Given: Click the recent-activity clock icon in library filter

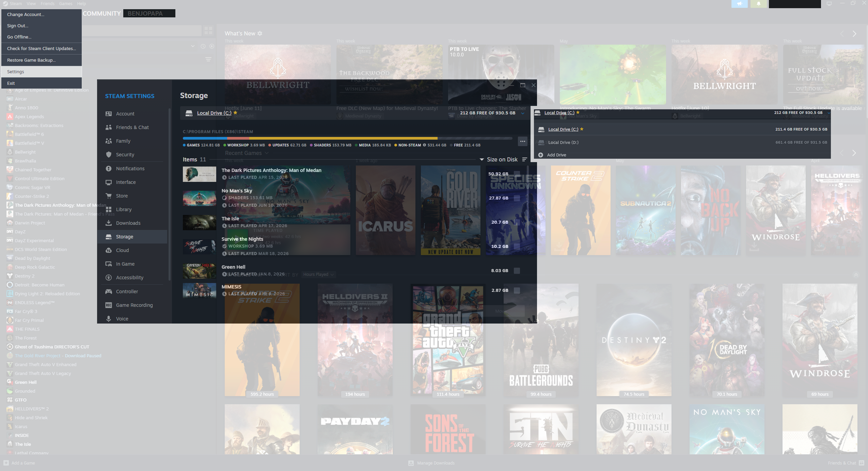Looking at the screenshot, I should [203, 46].
